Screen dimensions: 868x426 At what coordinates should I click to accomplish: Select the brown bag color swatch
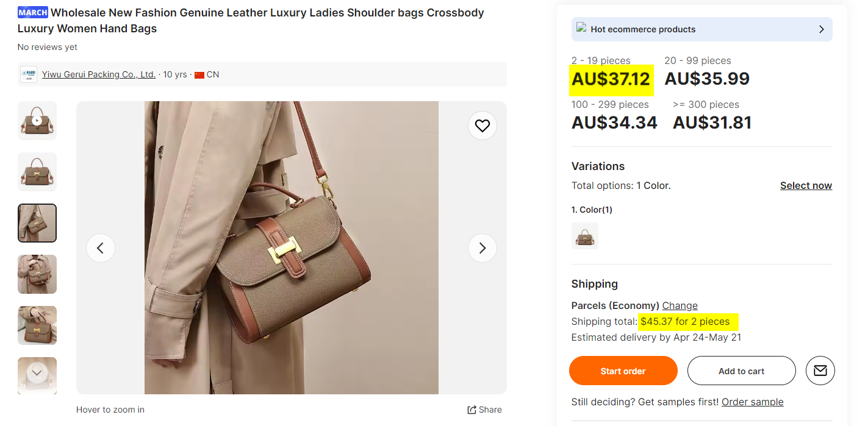pos(585,236)
